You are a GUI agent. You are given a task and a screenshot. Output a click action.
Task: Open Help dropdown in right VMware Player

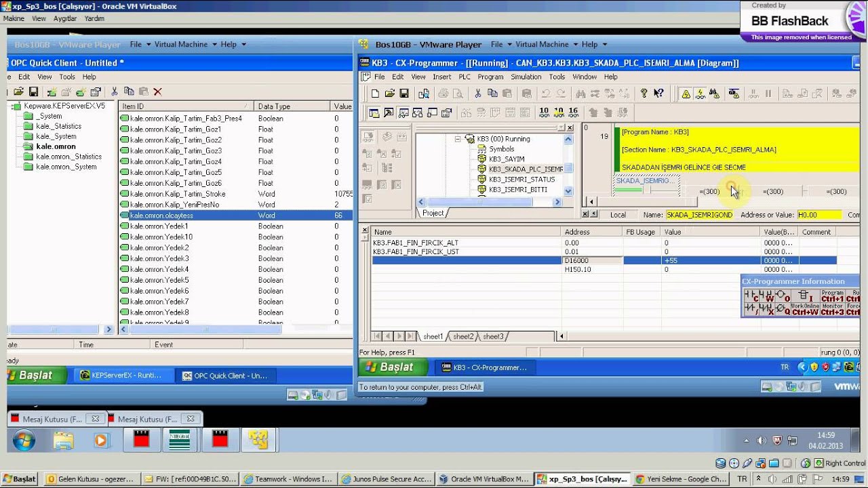[x=593, y=44]
